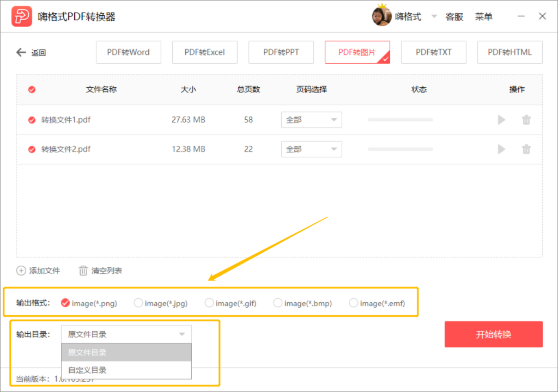Screen dimensions: 558x392
Task: Click the 输出目录 label
Action: (x=33, y=334)
